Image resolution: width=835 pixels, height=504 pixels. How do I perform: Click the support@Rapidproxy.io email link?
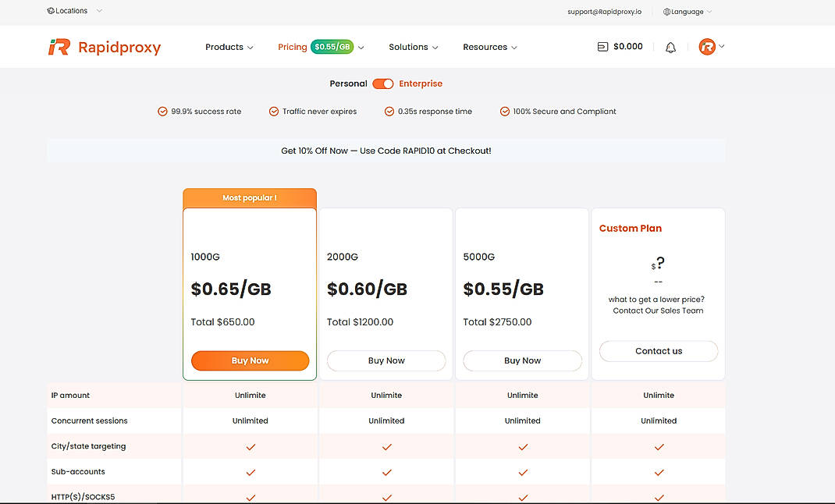[605, 12]
